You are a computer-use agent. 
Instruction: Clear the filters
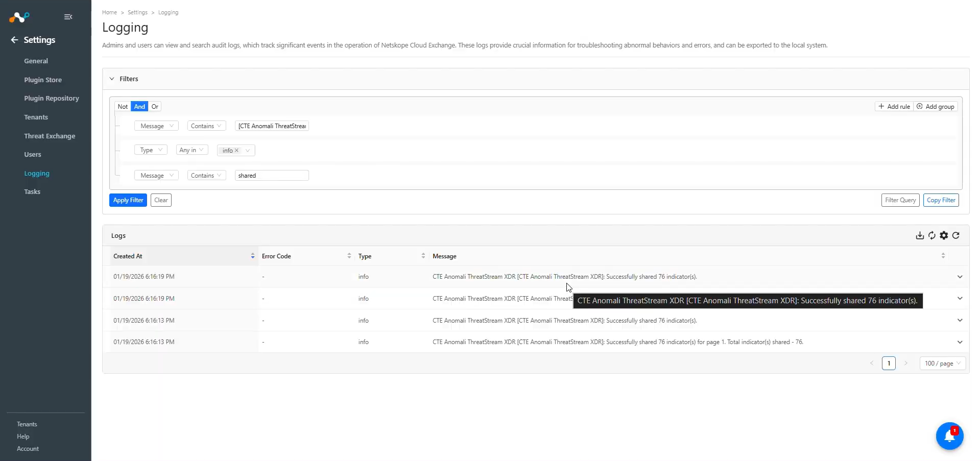(x=161, y=200)
